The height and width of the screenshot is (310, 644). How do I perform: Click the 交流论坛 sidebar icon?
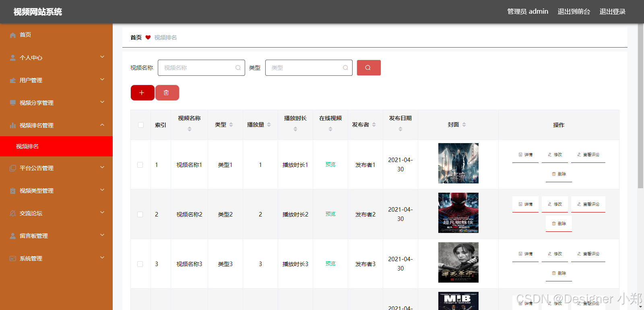point(13,213)
